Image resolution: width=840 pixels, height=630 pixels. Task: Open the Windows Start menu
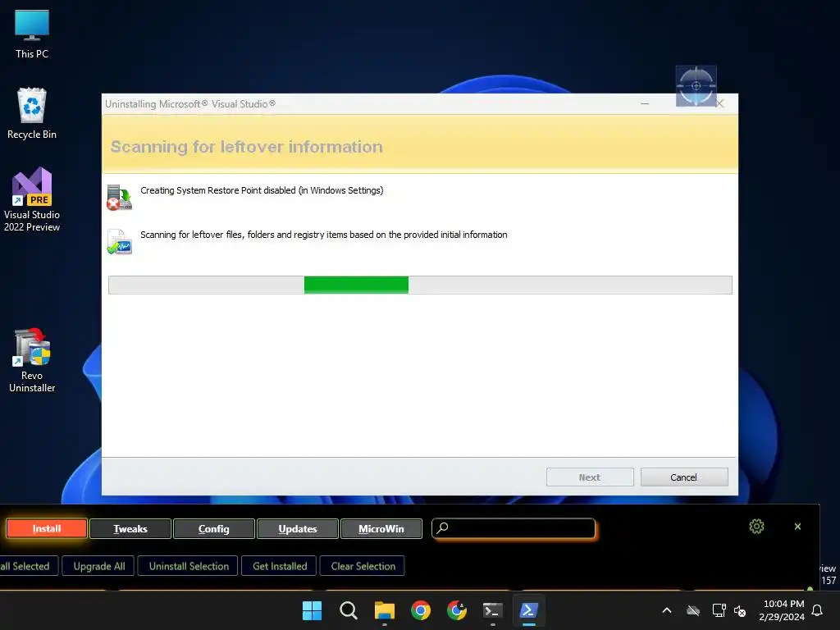[x=312, y=610]
